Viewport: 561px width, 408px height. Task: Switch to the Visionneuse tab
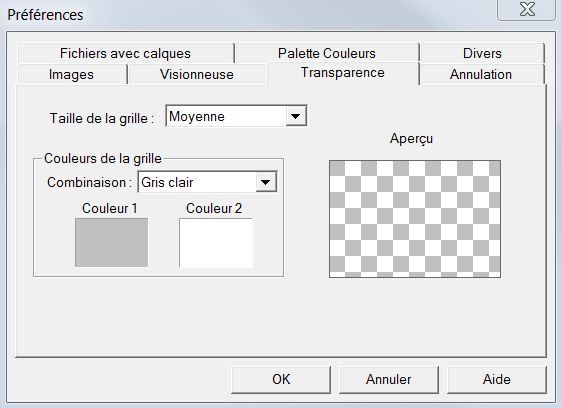(197, 74)
